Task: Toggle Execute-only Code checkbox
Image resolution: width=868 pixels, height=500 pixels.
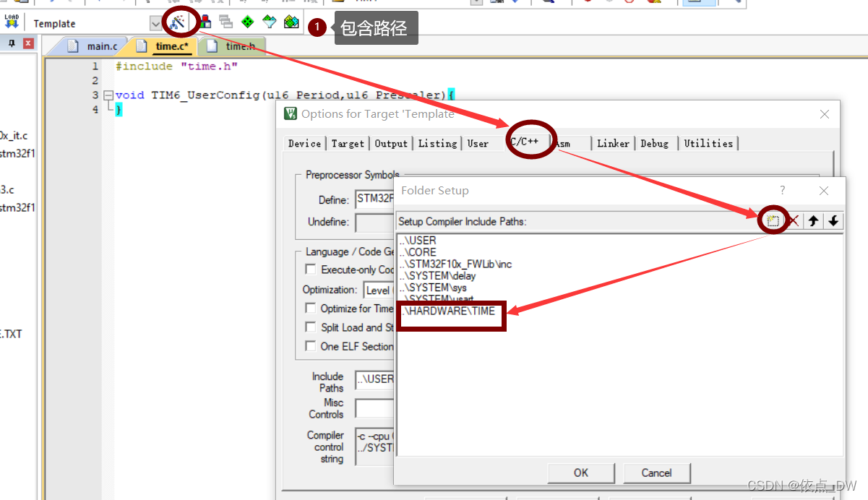Action: [x=311, y=270]
